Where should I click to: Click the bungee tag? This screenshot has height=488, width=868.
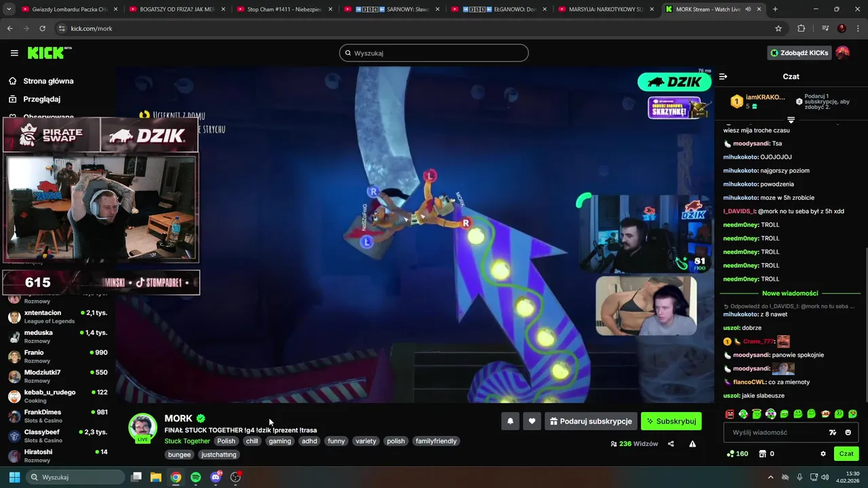pos(180,455)
